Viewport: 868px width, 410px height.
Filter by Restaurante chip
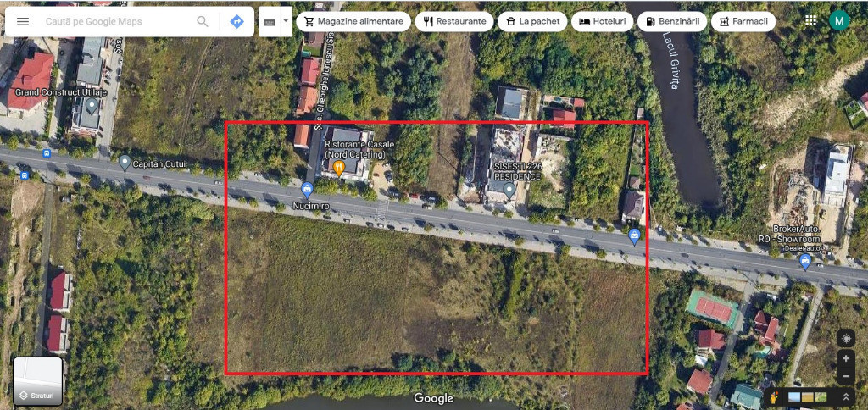(x=454, y=21)
